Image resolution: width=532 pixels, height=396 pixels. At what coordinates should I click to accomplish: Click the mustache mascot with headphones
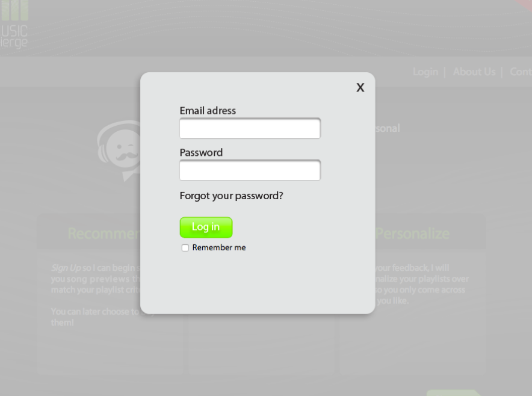pos(119,150)
